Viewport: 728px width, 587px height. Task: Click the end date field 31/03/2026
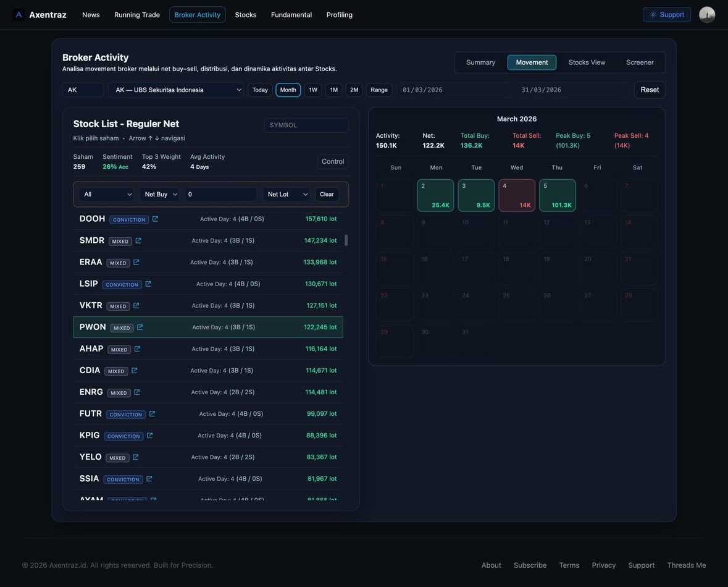tap(572, 90)
